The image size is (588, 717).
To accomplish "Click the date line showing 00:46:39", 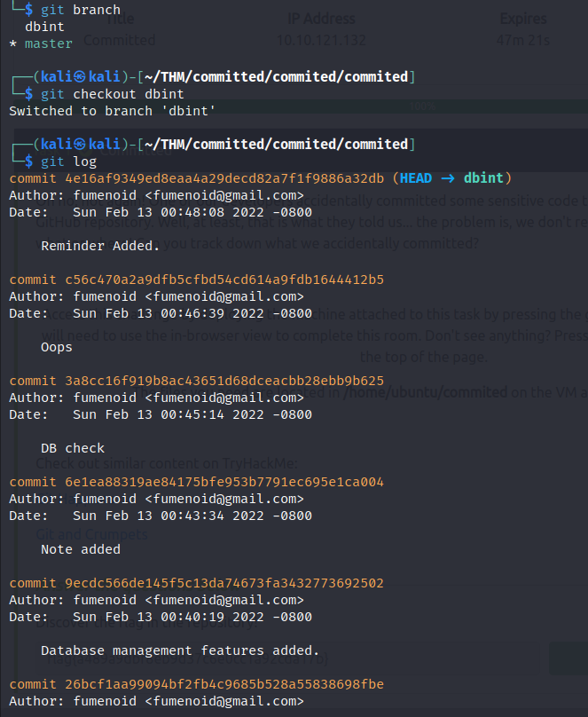I will (160, 313).
